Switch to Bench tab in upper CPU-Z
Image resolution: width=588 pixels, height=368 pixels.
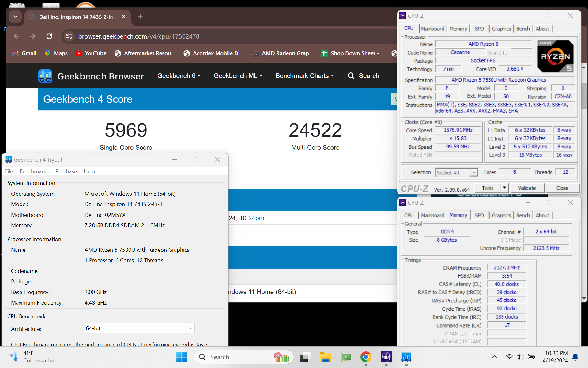pos(523,29)
